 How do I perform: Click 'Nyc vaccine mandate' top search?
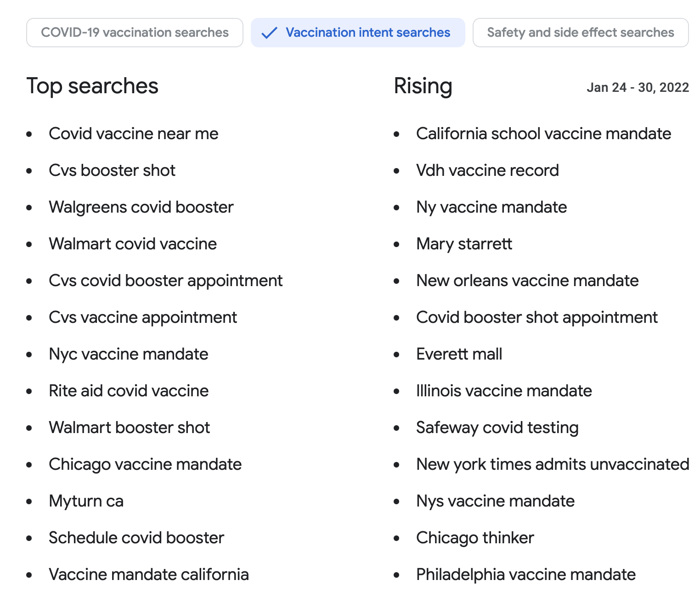[129, 354]
